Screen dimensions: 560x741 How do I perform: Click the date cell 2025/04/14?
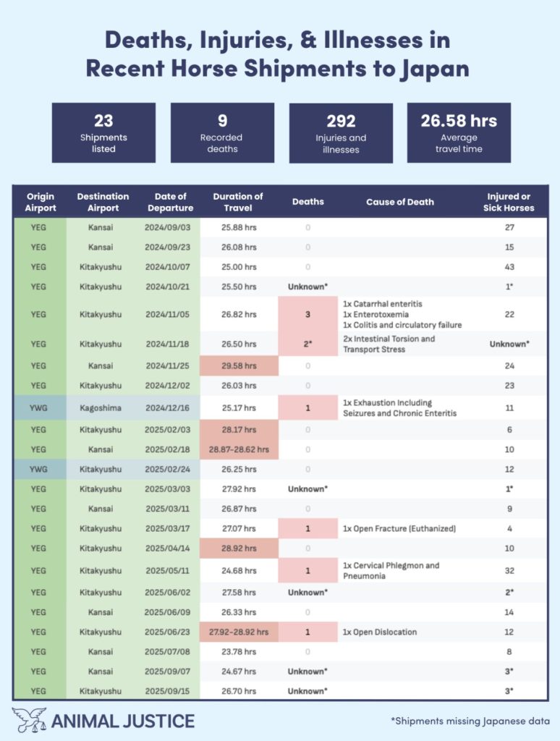167,549
